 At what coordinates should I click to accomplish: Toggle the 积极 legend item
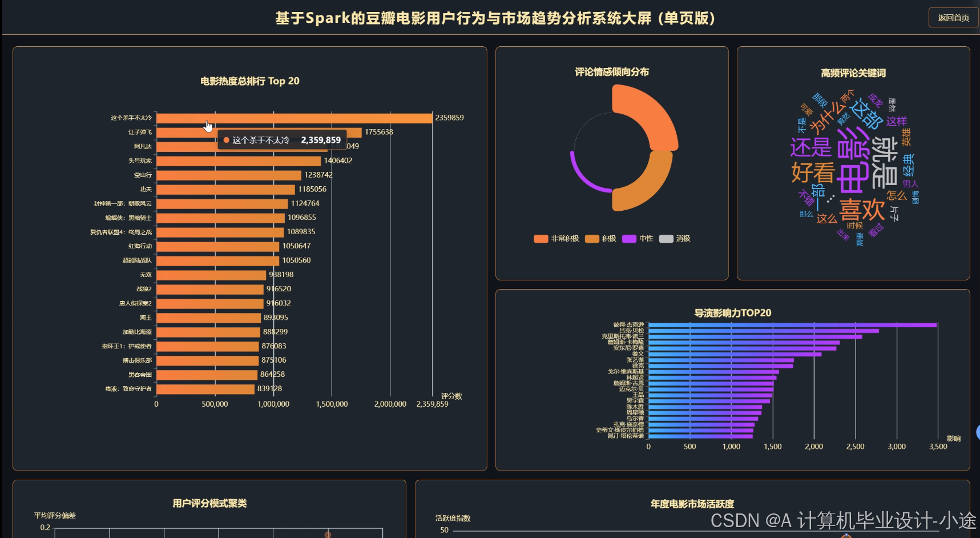601,239
